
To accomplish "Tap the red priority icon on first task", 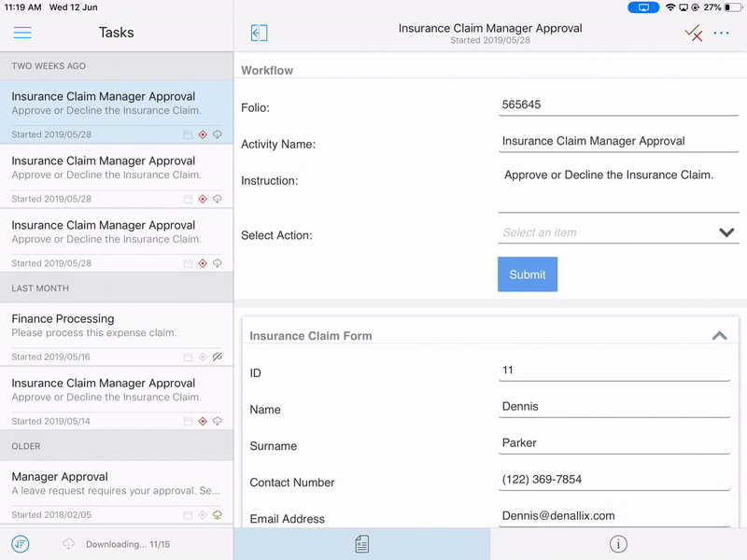I will click(x=203, y=134).
